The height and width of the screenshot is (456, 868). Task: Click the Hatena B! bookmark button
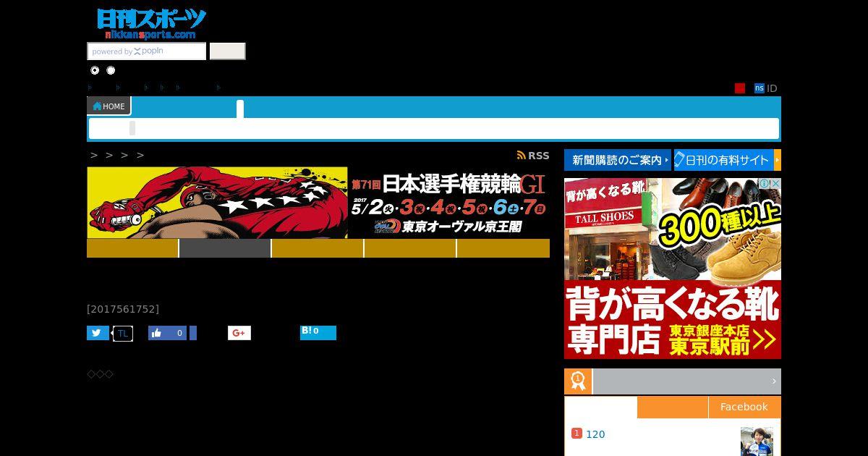coord(318,332)
